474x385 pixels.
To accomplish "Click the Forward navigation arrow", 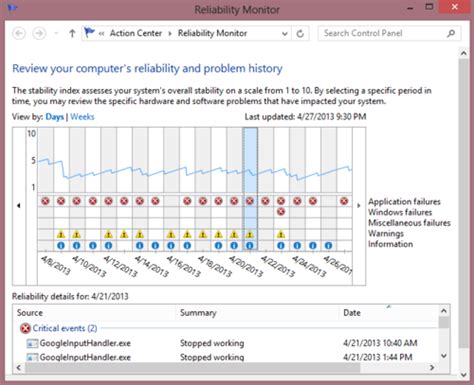I will [x=39, y=33].
